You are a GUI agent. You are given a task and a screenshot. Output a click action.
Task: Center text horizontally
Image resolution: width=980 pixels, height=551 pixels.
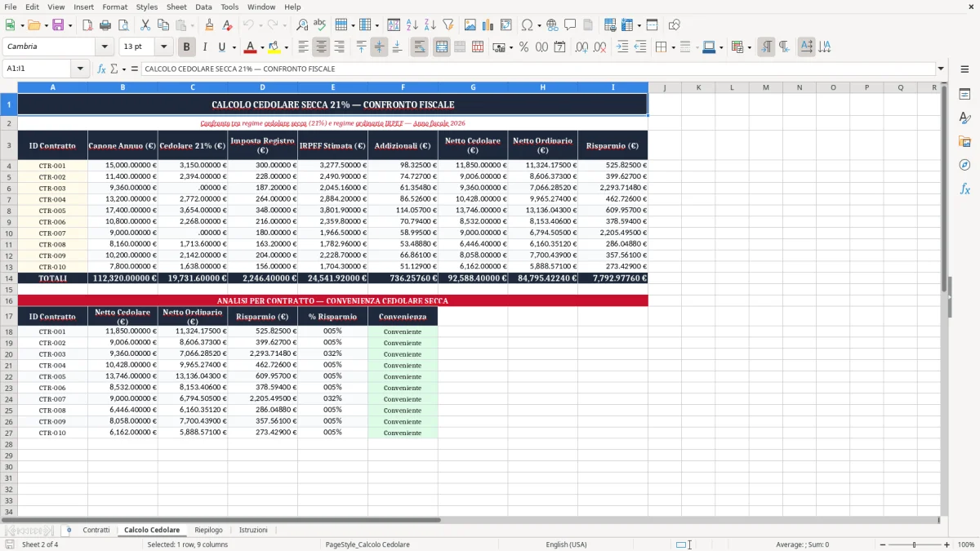321,47
